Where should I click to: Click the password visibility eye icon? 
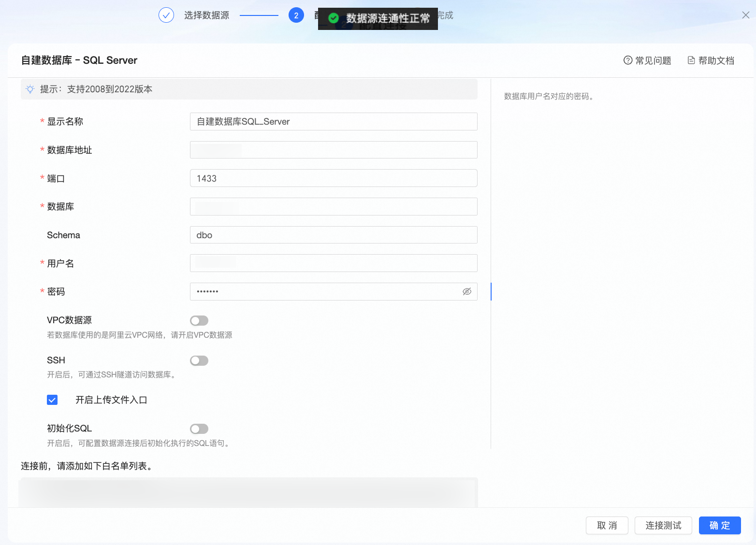(x=467, y=291)
